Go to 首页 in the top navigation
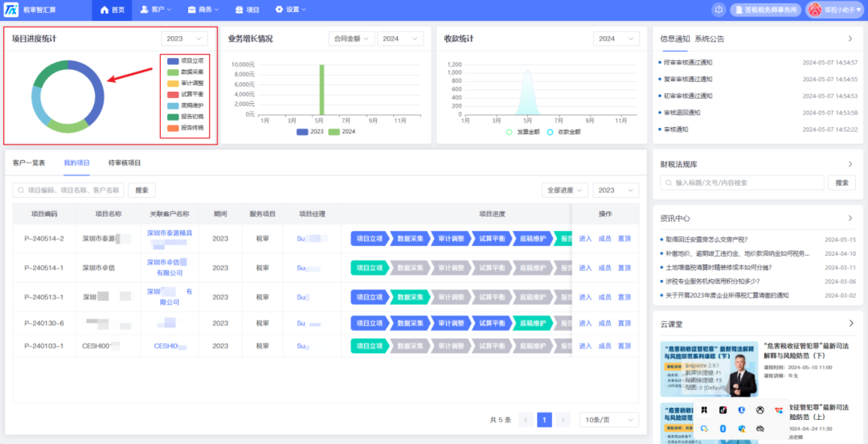 pos(113,10)
